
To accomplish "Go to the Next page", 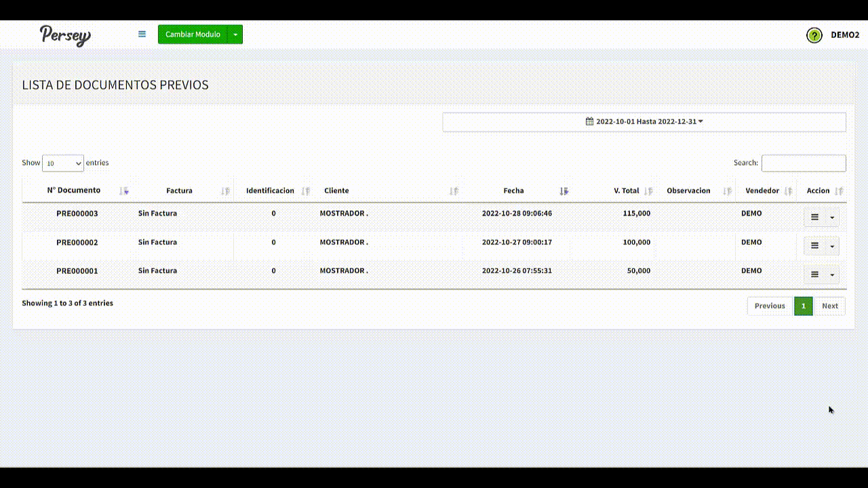I will (x=829, y=306).
